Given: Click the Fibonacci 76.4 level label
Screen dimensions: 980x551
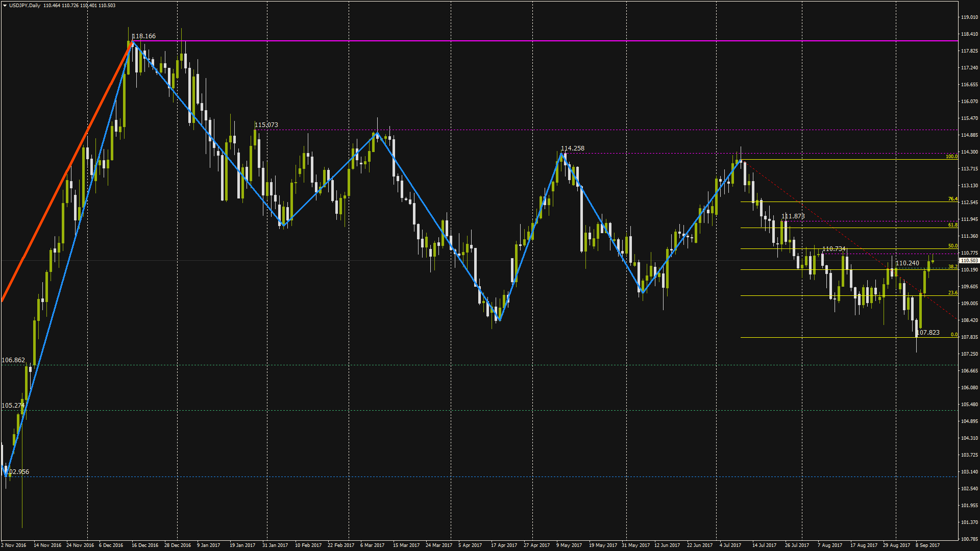Looking at the screenshot, I should coord(952,199).
